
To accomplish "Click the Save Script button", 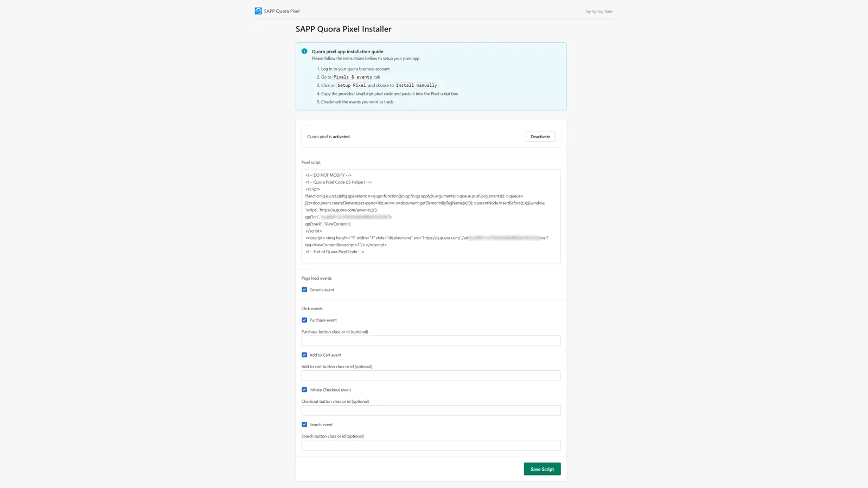I will coord(542,469).
